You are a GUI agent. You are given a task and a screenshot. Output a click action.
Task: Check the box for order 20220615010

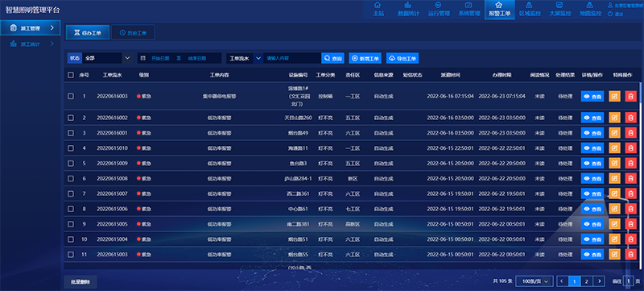[71, 148]
